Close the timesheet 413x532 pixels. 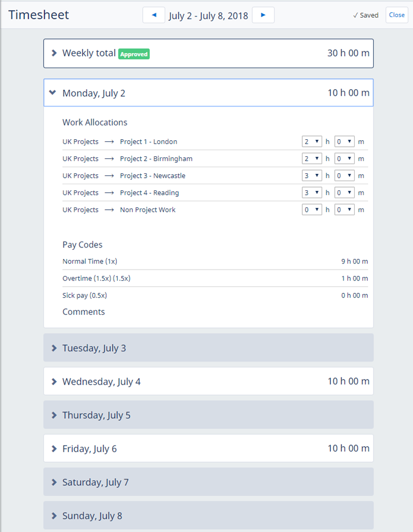pos(396,15)
